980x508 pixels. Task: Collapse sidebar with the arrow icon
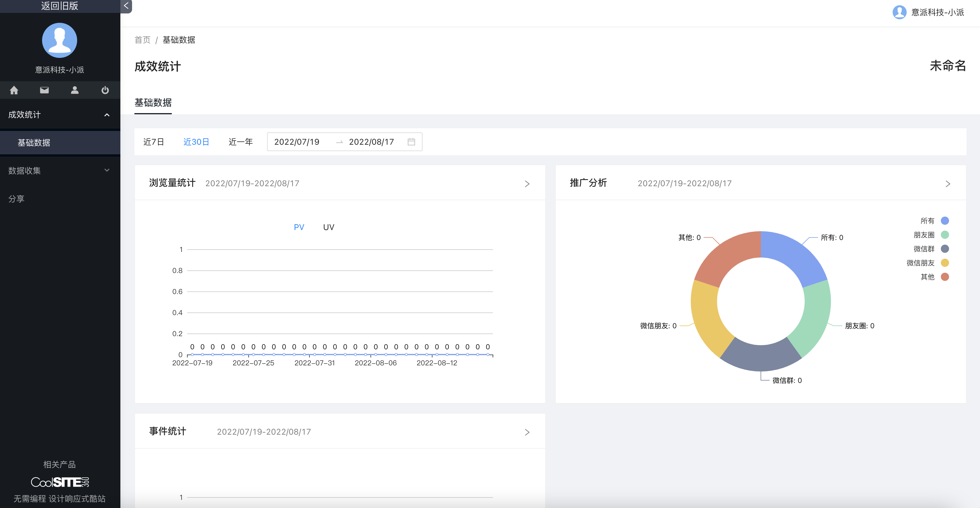click(126, 6)
